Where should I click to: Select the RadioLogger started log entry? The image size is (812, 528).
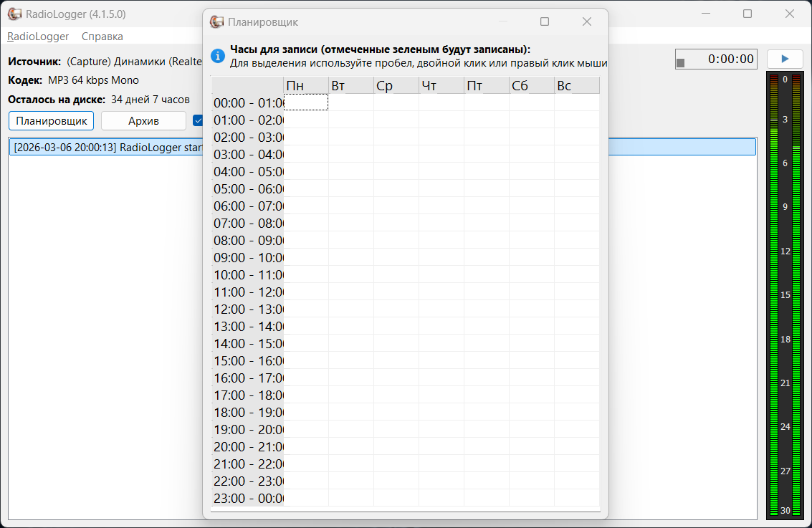382,147
